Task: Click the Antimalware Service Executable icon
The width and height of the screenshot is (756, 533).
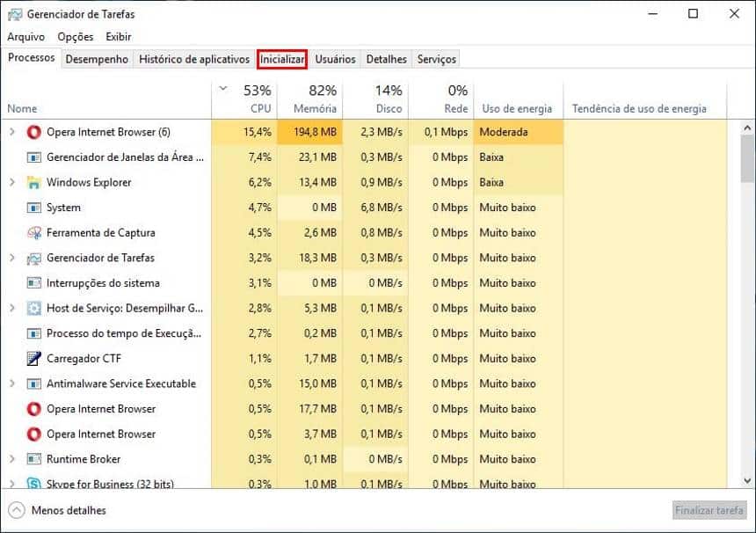Action: tap(33, 383)
